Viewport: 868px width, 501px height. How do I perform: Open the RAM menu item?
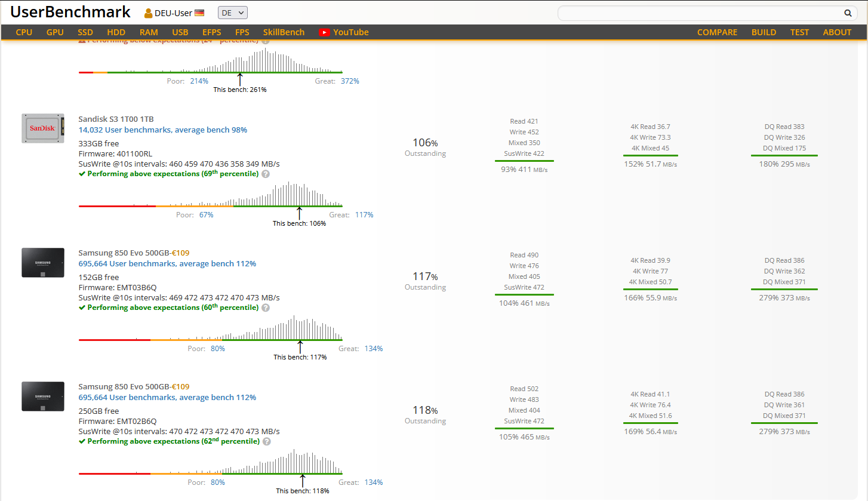pyautogui.click(x=149, y=32)
